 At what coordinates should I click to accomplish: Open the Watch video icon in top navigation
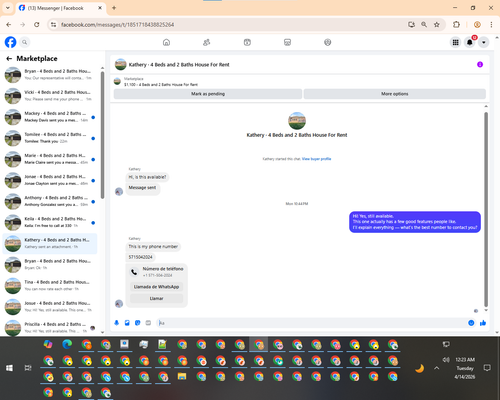coord(247,42)
